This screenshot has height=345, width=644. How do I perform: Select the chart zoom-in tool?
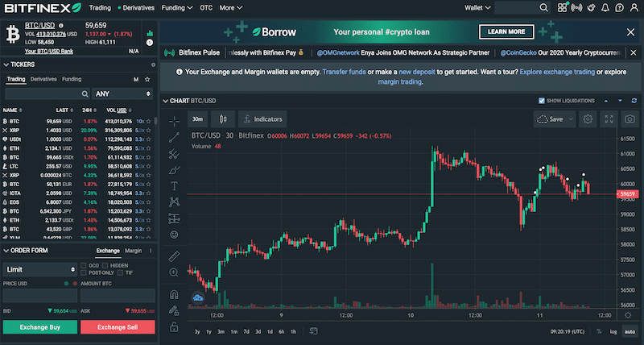[174, 272]
